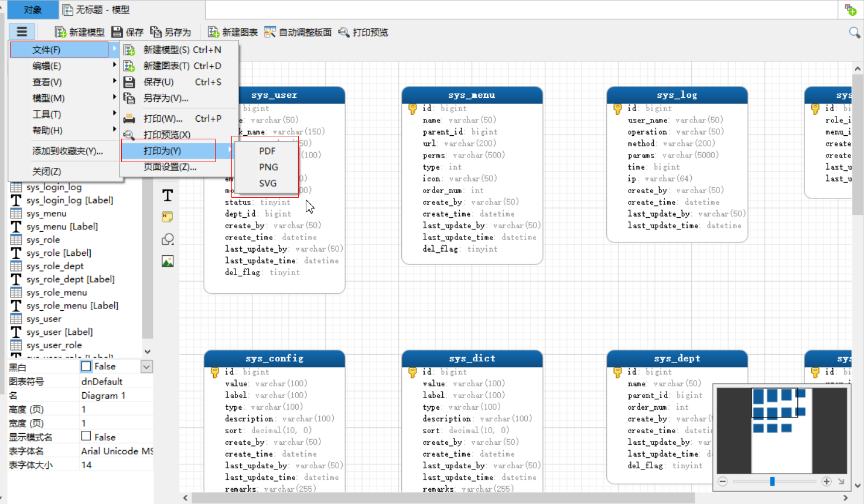
Task: Switch to the 对象 tab
Action: tap(33, 10)
